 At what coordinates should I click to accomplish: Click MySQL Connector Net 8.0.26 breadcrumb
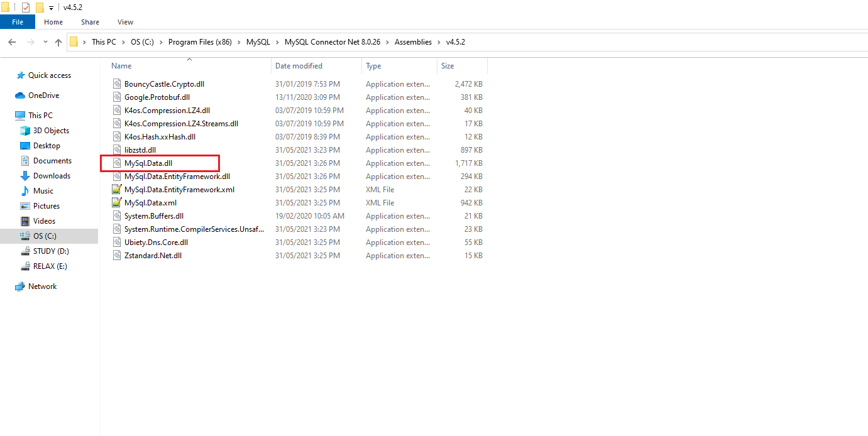(332, 42)
